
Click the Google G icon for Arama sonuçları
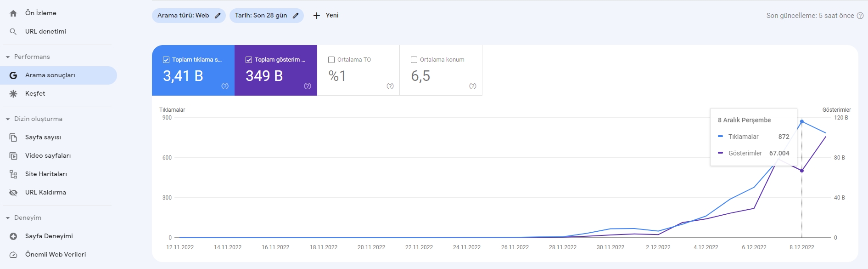[13, 75]
